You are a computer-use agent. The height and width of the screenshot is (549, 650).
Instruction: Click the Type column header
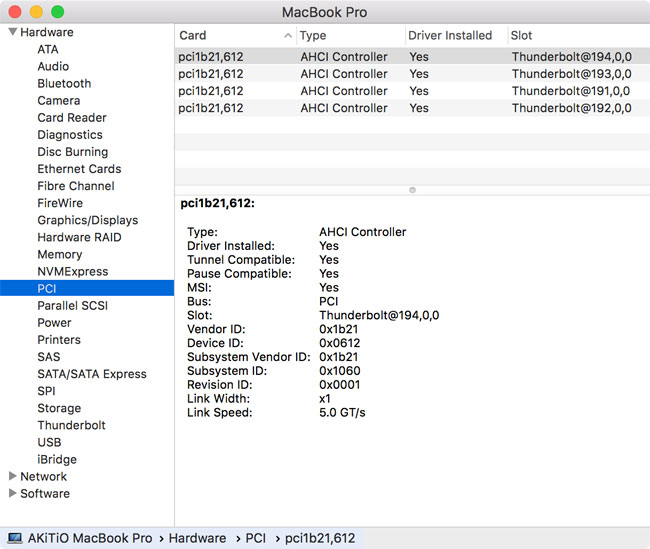coord(348,35)
